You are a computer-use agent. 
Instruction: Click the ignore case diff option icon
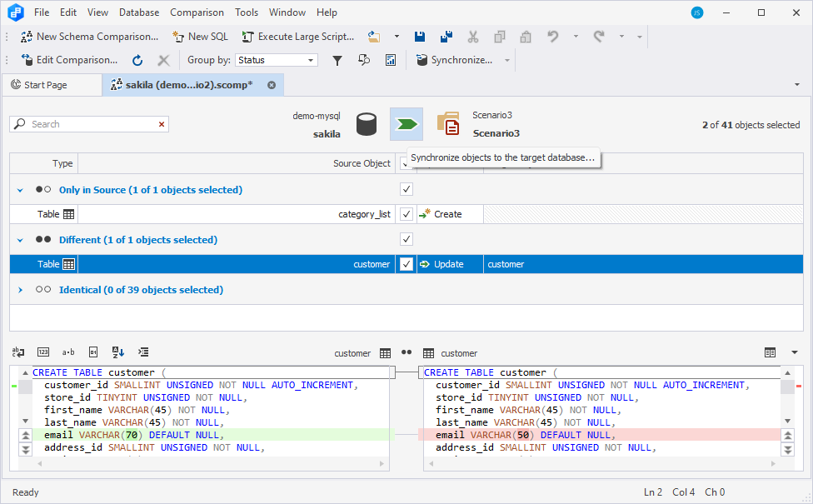pyautogui.click(x=18, y=352)
